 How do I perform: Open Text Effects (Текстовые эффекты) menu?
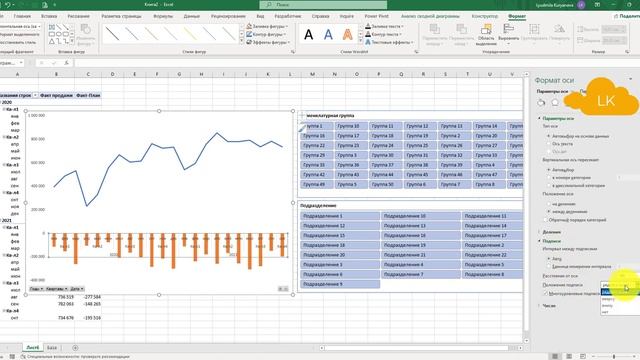389,42
